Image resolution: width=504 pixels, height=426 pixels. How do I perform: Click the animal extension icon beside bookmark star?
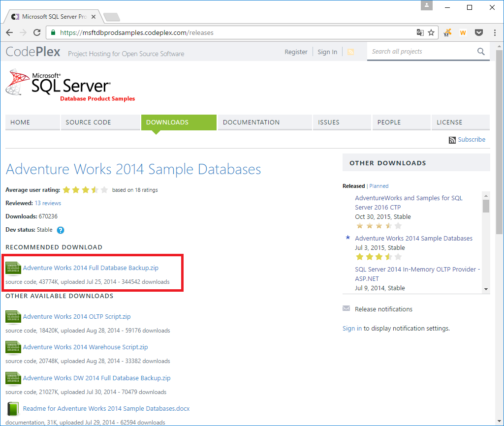pyautogui.click(x=447, y=32)
